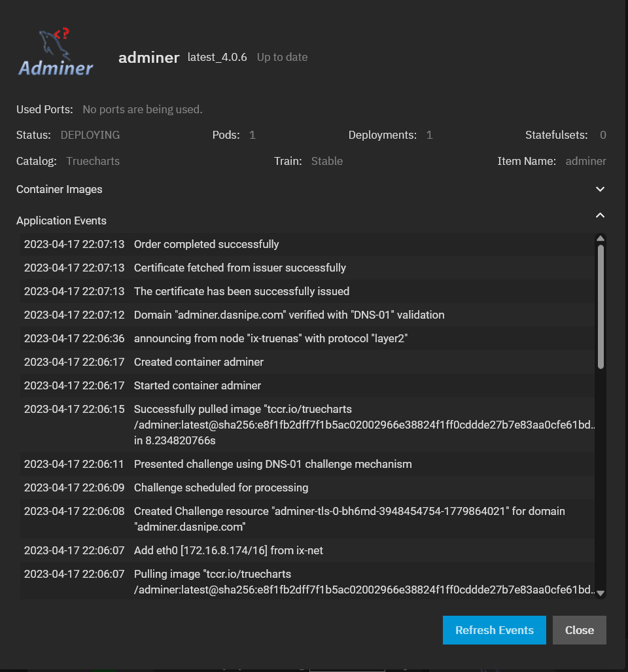Image resolution: width=628 pixels, height=672 pixels.
Task: Select the Container Images header
Action: tap(59, 189)
